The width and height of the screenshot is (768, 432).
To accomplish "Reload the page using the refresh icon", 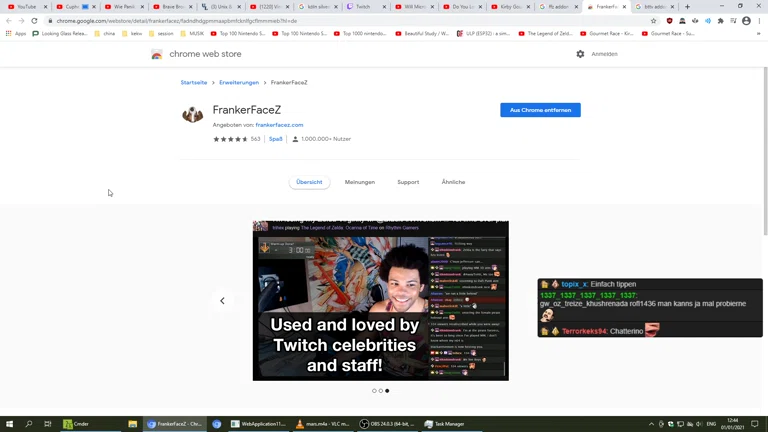I will pyautogui.click(x=34, y=21).
